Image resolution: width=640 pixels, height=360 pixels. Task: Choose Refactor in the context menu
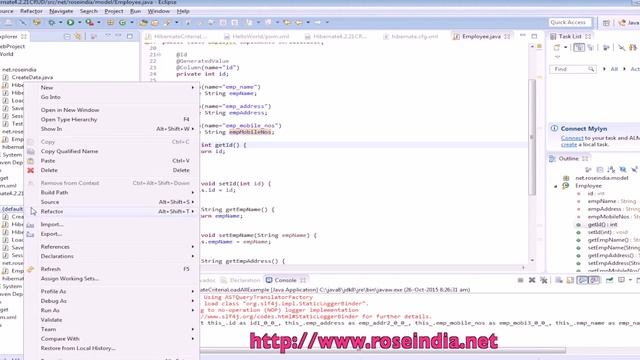(112, 211)
